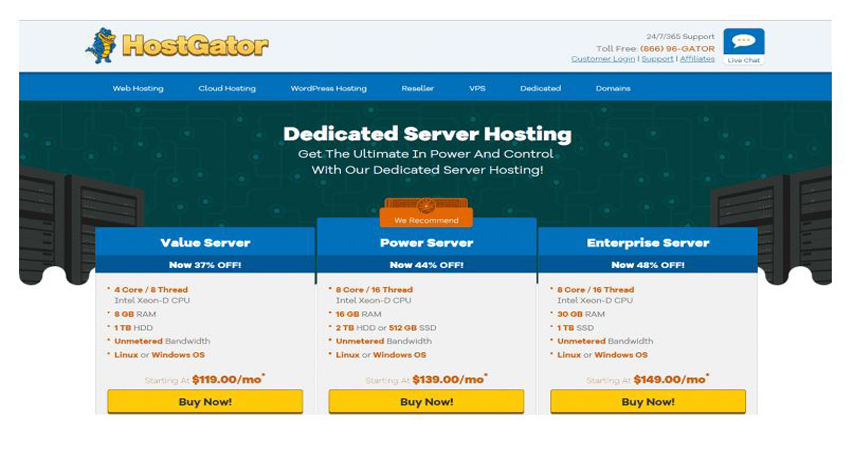The image size is (850, 450).
Task: Click the Support link in header
Action: coord(658,59)
